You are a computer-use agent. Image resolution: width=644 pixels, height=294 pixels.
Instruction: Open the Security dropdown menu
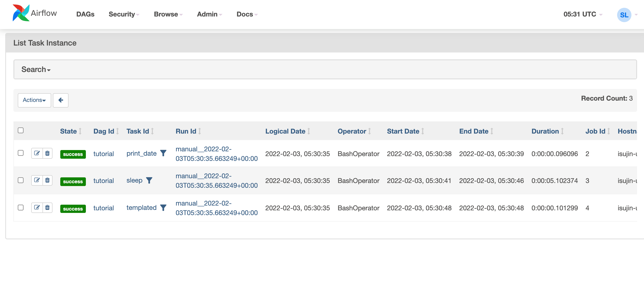[124, 14]
